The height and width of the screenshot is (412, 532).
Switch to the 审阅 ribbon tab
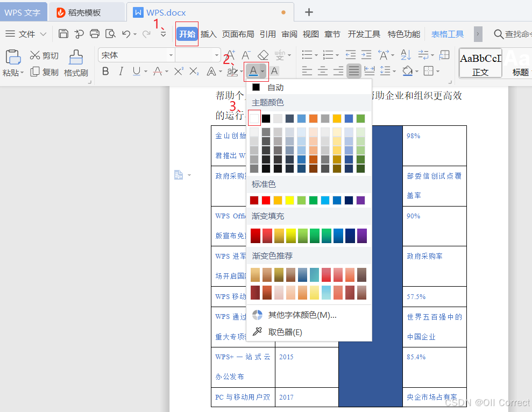[x=289, y=34]
